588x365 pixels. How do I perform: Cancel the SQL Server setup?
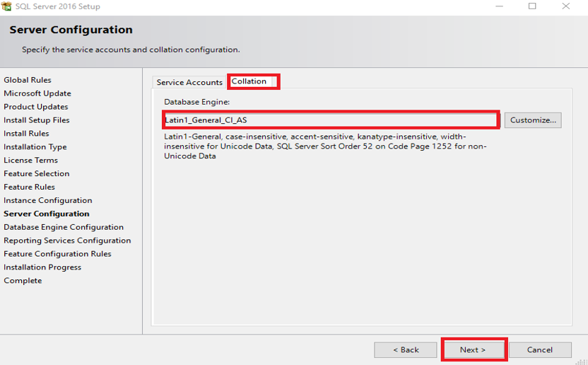pyautogui.click(x=540, y=349)
